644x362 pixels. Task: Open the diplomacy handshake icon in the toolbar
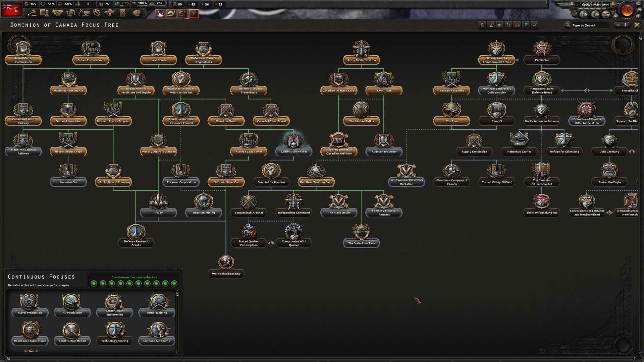click(58, 13)
